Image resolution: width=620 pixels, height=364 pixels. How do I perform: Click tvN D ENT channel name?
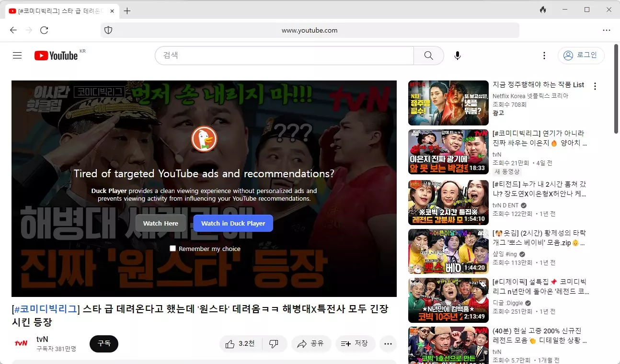tap(505, 205)
